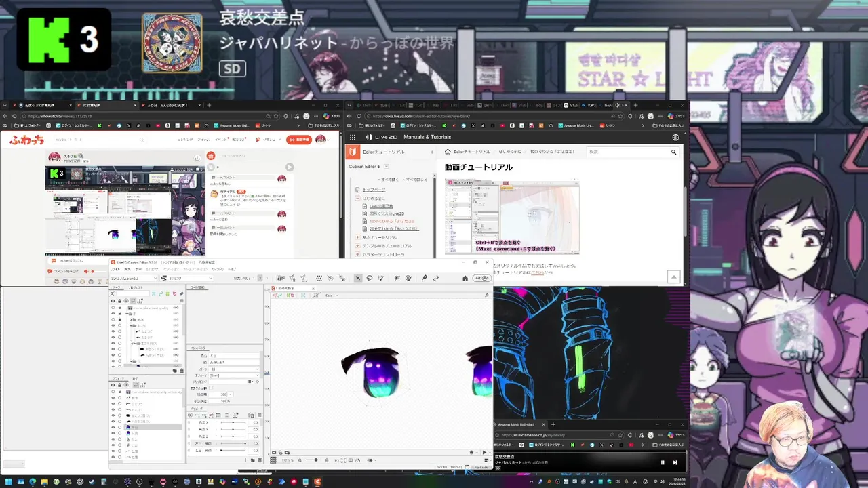Click the scroll-to-top button on Live2D docs

pos(674,277)
